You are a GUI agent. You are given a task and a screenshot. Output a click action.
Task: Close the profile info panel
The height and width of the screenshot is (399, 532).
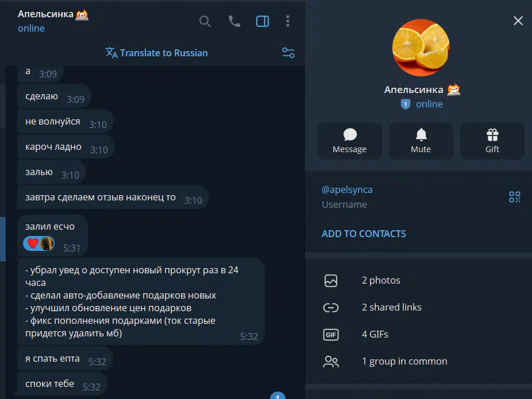tap(518, 21)
